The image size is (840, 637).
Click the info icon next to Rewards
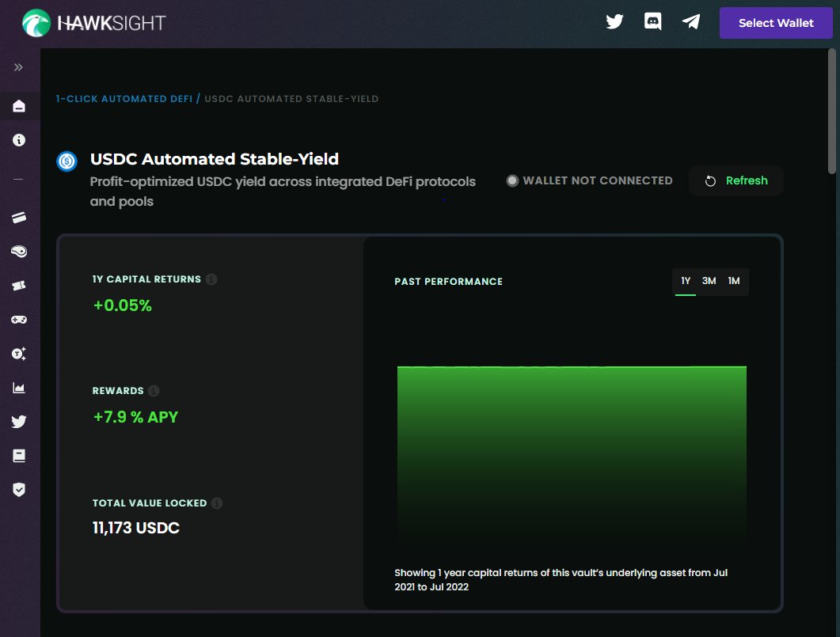154,391
